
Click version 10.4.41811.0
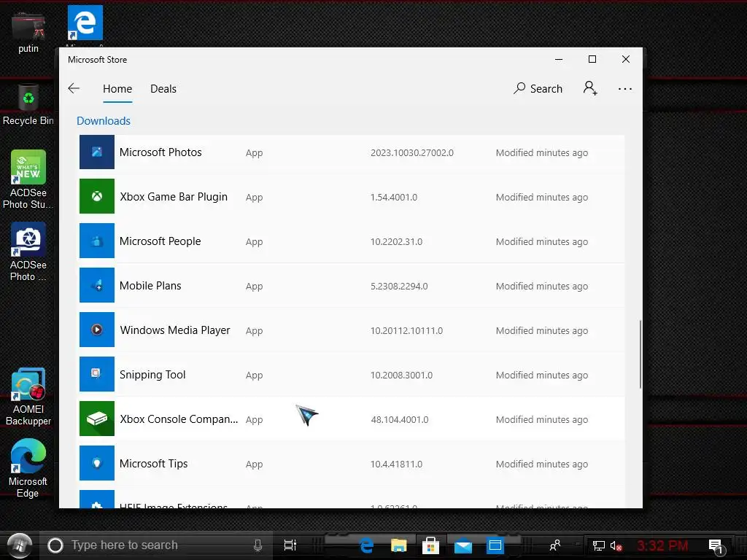click(x=396, y=464)
